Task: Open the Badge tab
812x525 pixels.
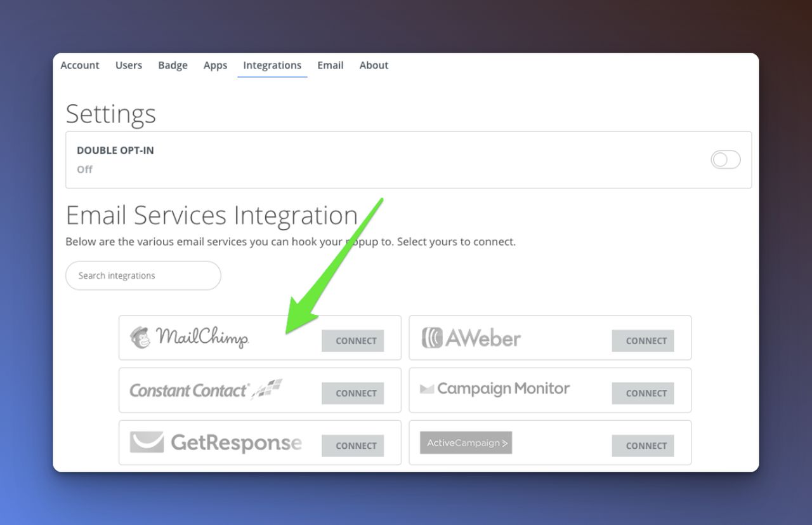Action: coord(173,65)
